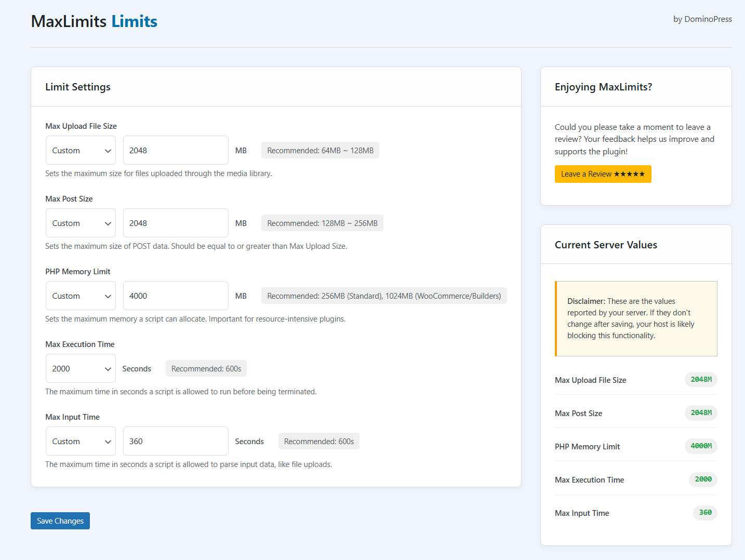Click the Recommended: 600s badge for Max Execution Time
The image size is (745, 560).
pos(206,369)
